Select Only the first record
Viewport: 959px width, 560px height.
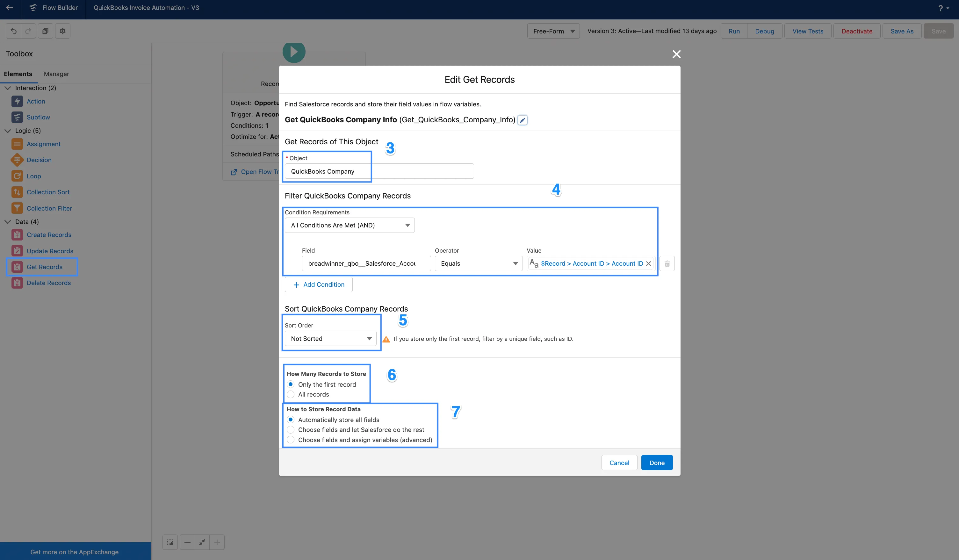291,384
